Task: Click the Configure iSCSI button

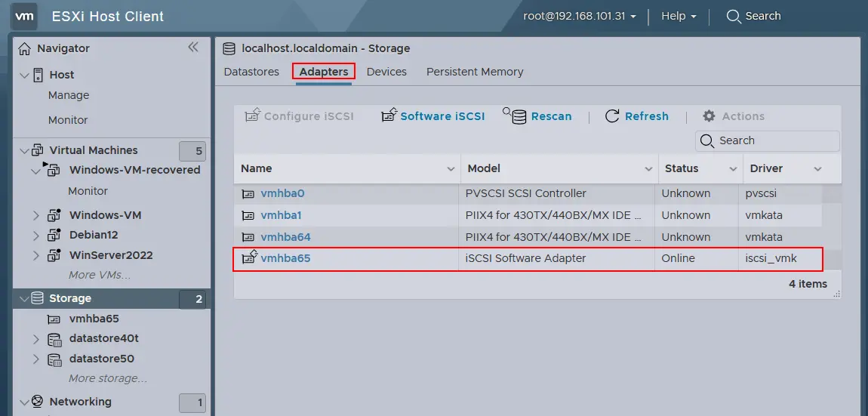Action: click(x=299, y=116)
